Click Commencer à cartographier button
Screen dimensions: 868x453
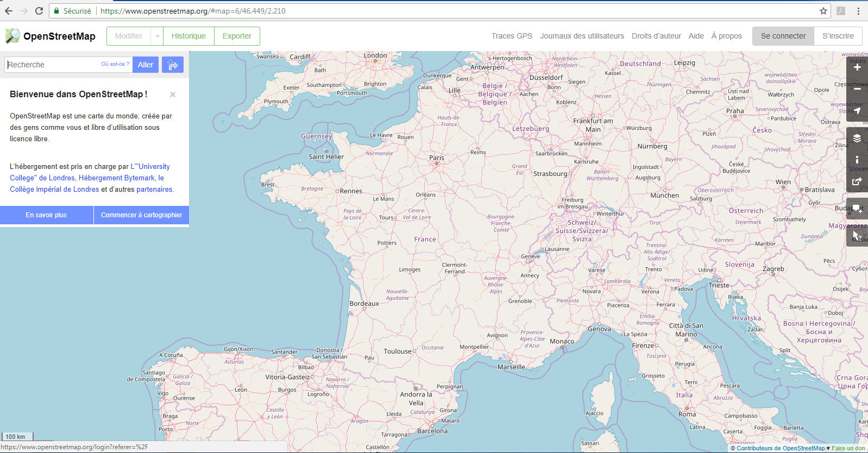pos(141,215)
